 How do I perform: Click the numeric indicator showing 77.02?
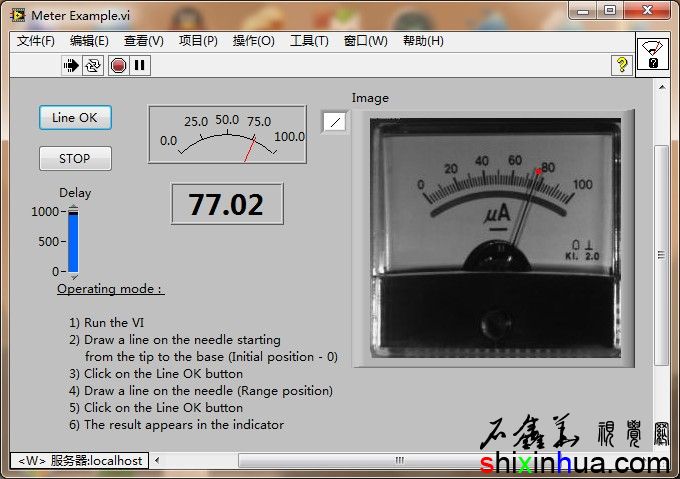[227, 204]
